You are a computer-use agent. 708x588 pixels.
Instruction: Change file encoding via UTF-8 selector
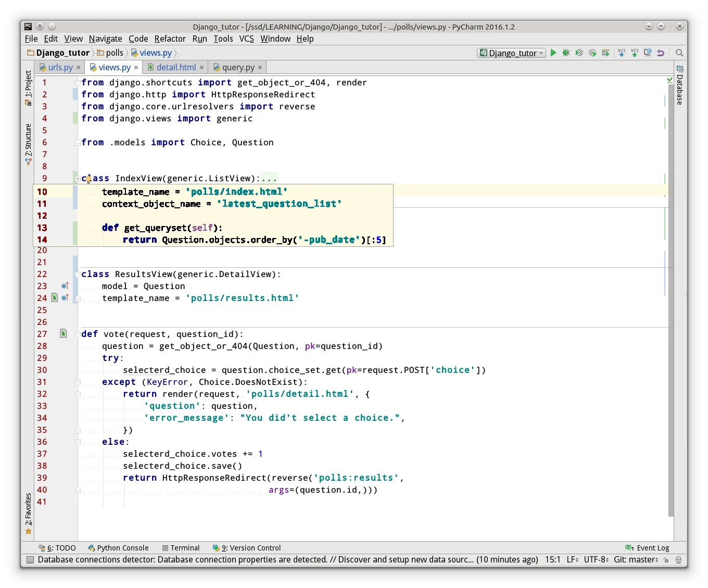tap(597, 560)
